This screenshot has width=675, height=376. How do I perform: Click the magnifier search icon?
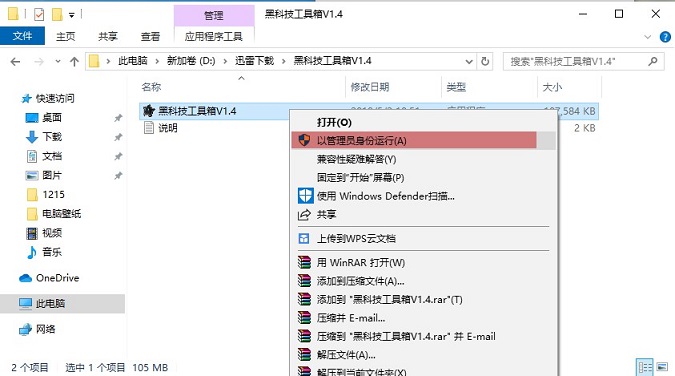(653, 62)
